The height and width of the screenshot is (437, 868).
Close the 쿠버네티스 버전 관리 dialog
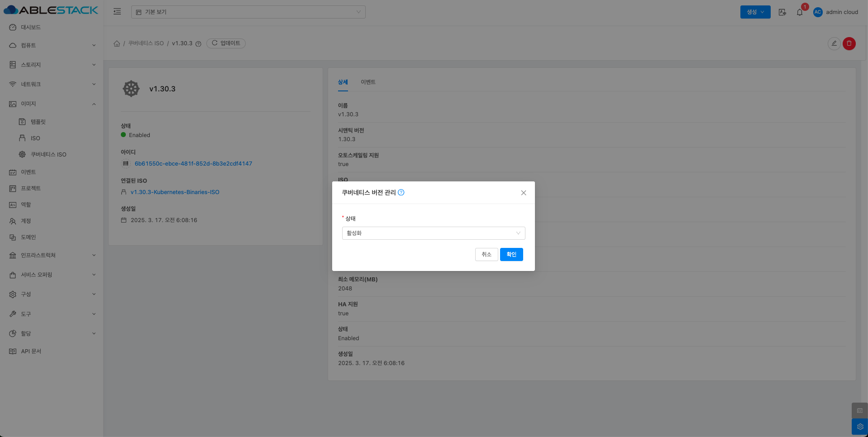[x=523, y=193]
